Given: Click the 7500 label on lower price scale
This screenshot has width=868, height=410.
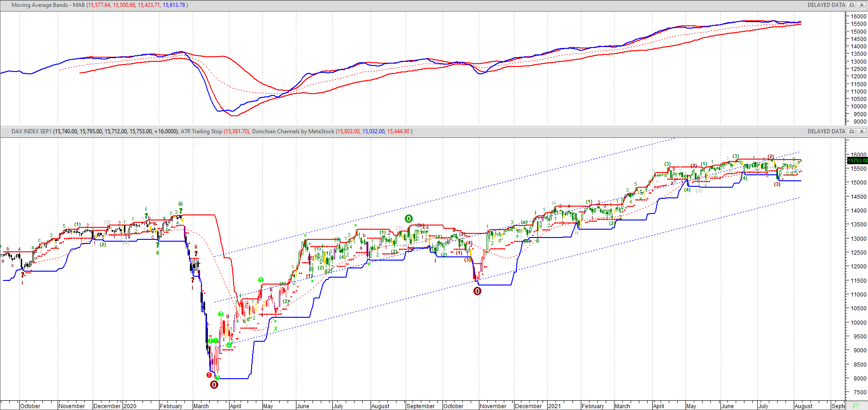Looking at the screenshot, I should 860,392.
